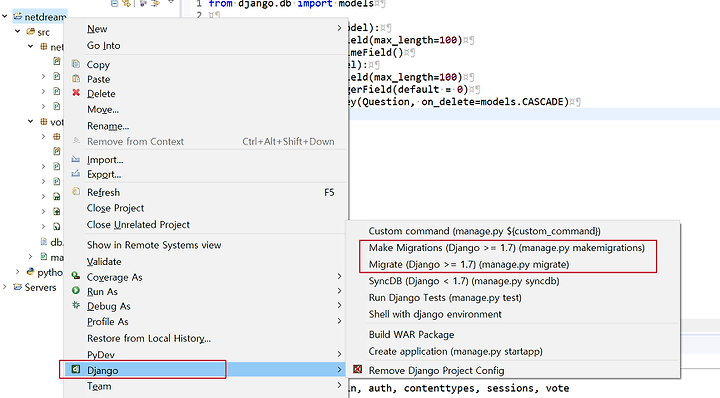Expand the Run As submenu arrow
720x398 pixels.
coord(339,291)
